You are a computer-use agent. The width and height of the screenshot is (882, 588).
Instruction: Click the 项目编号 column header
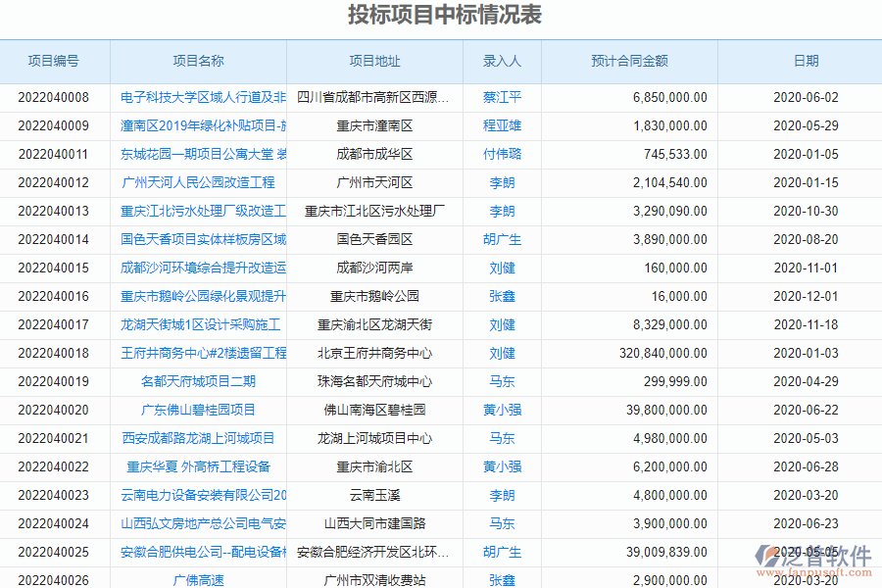[x=54, y=61]
